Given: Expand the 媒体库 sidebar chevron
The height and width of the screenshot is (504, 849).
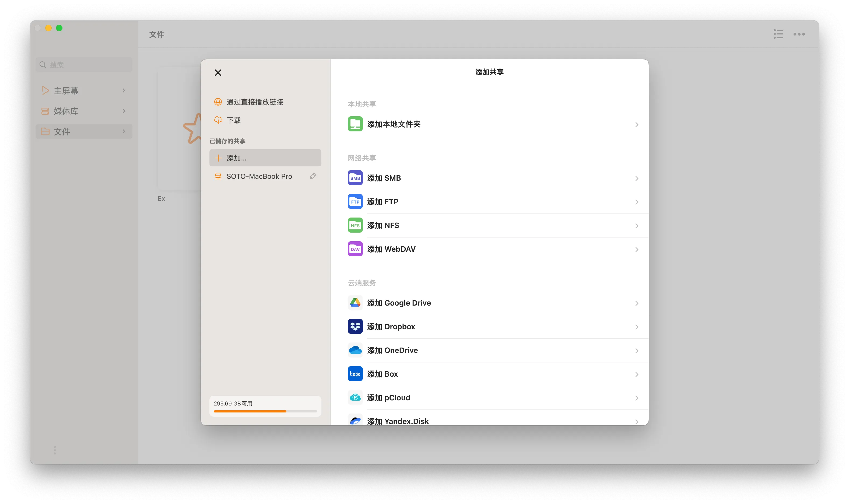Looking at the screenshot, I should (124, 111).
